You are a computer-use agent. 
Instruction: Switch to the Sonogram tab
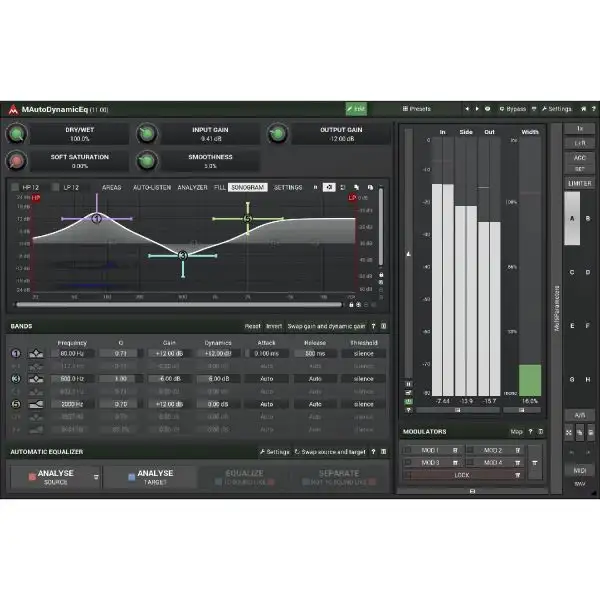247,187
